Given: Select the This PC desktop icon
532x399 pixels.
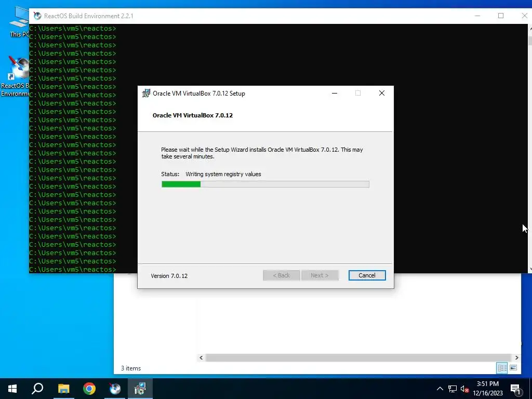Looking at the screenshot, I should tap(19, 22).
